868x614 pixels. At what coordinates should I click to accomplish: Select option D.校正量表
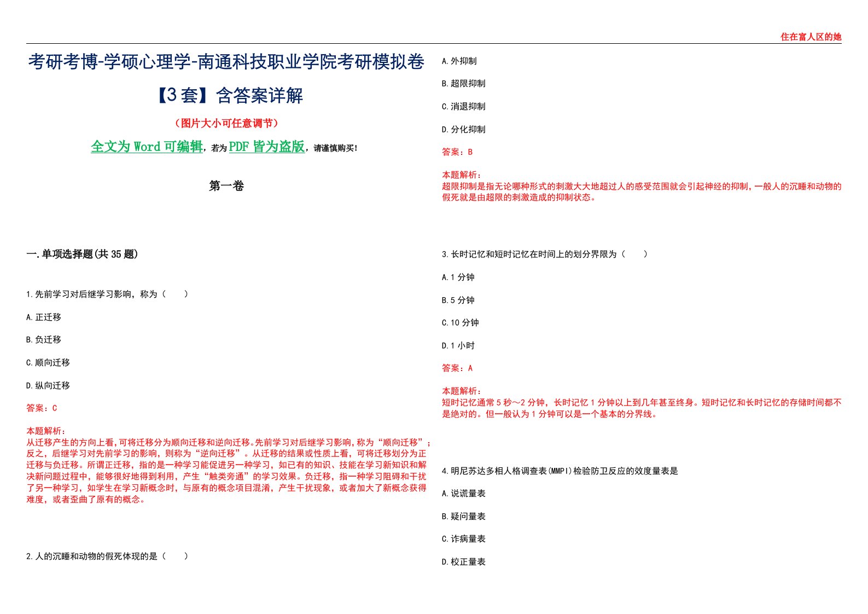[464, 562]
